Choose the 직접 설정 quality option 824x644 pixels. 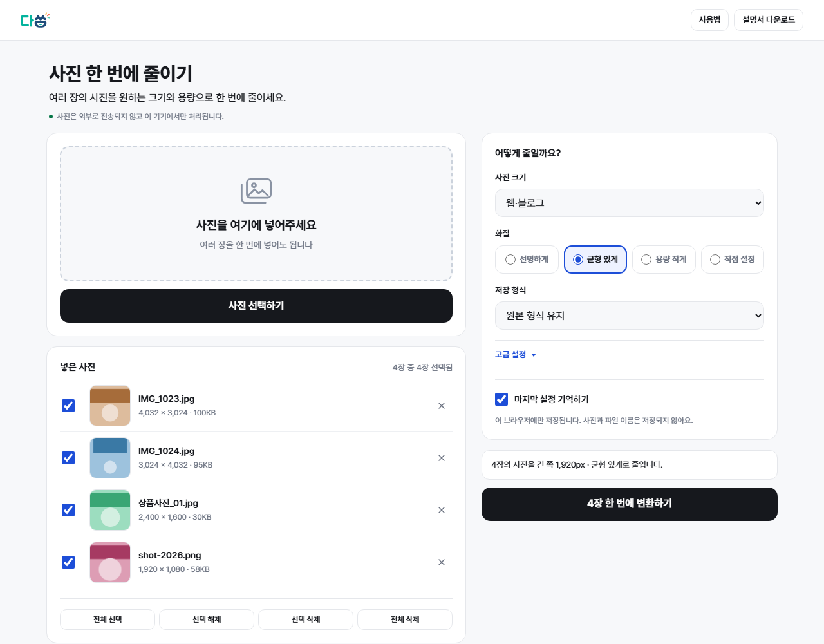click(x=733, y=260)
